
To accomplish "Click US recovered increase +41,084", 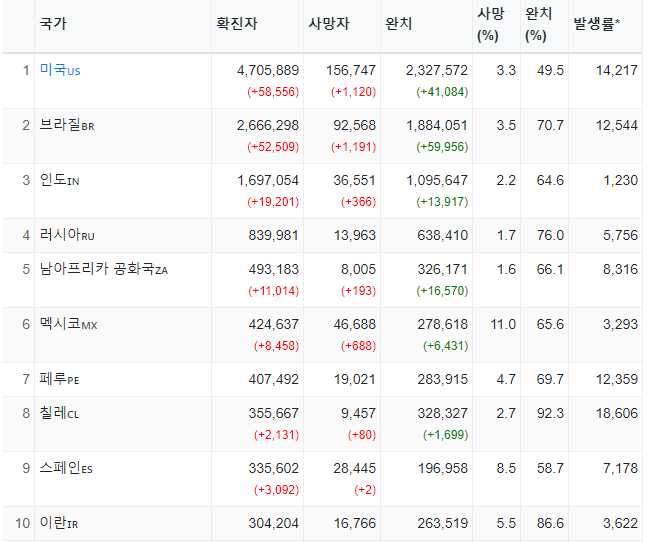I will (442, 92).
